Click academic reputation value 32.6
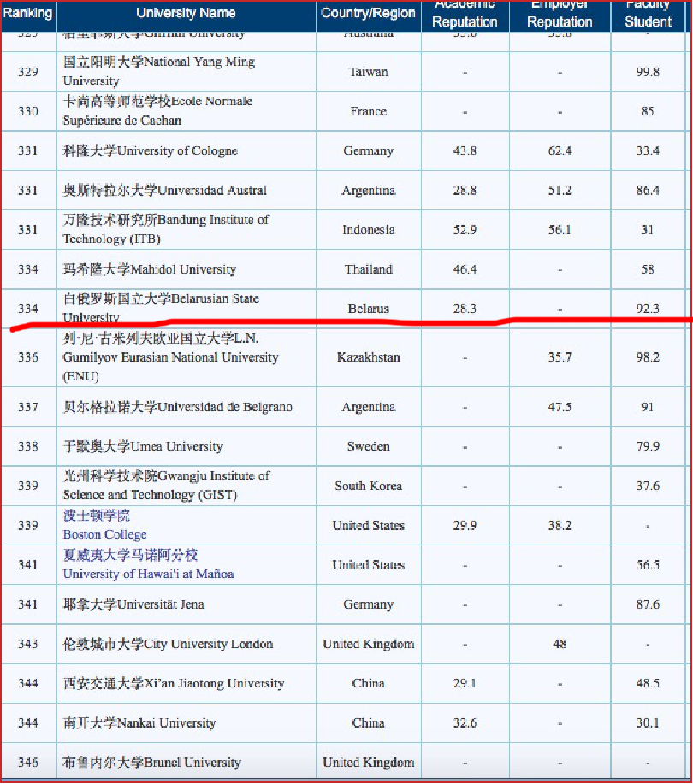 pyautogui.click(x=465, y=722)
